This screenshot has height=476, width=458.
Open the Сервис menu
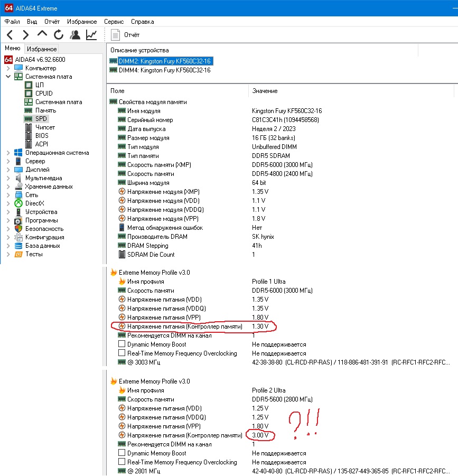[x=114, y=22]
